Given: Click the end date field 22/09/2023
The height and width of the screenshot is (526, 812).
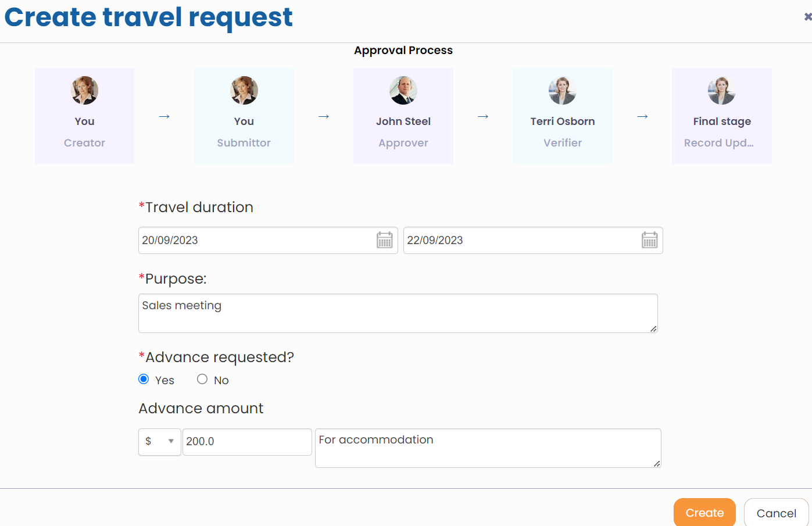Looking at the screenshot, I should [520, 240].
